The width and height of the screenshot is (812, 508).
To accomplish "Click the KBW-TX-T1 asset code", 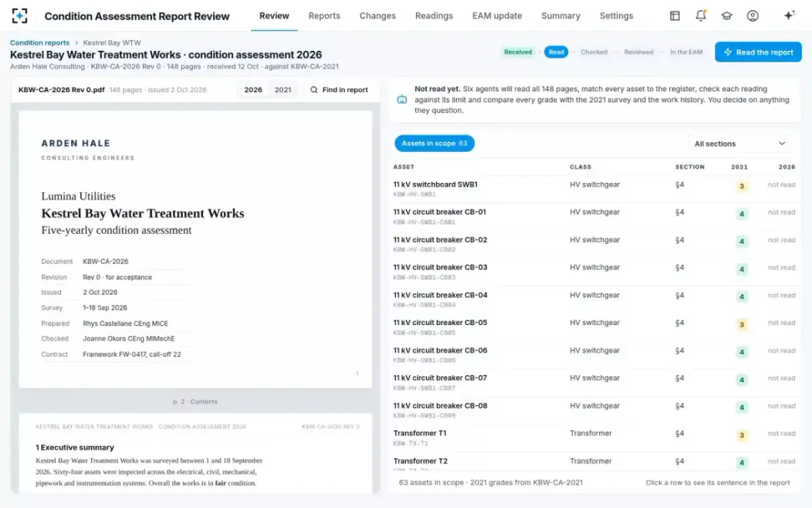I will [411, 444].
